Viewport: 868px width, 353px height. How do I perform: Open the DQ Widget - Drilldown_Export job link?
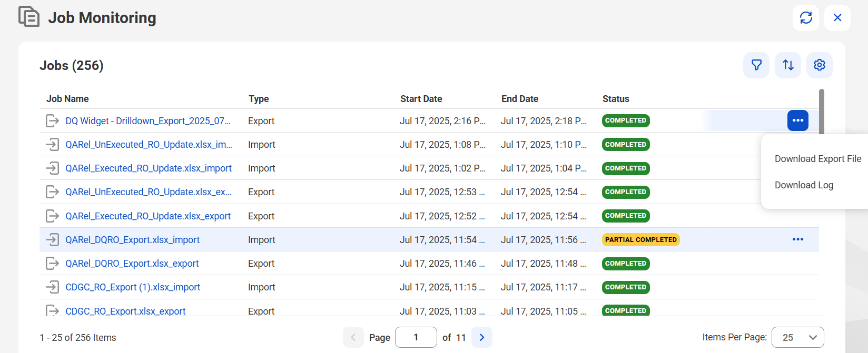(148, 121)
